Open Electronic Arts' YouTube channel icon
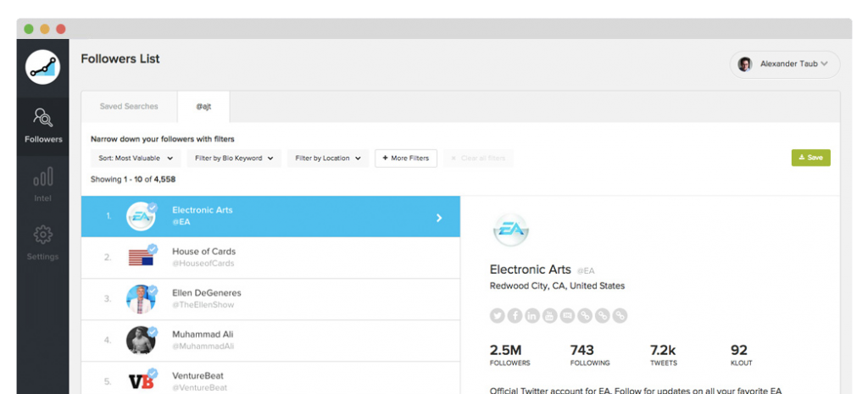The height and width of the screenshot is (394, 868). [x=550, y=316]
